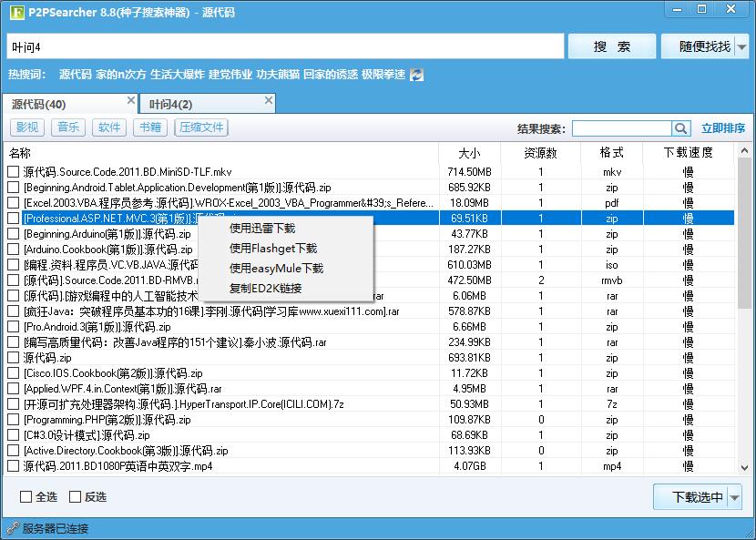
Task: Select the 软件 software category filter
Action: pos(108,127)
